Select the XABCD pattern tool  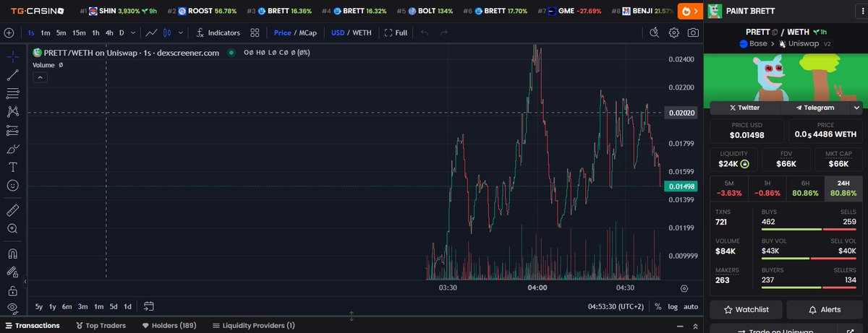click(x=12, y=112)
